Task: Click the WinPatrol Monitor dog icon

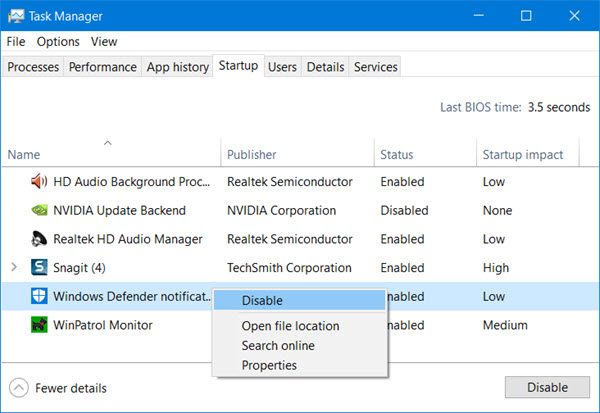Action: (39, 325)
